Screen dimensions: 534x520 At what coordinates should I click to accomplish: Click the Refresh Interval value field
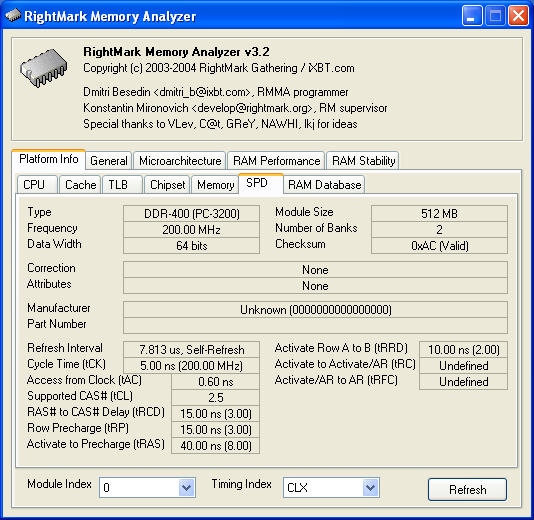pyautogui.click(x=191, y=349)
